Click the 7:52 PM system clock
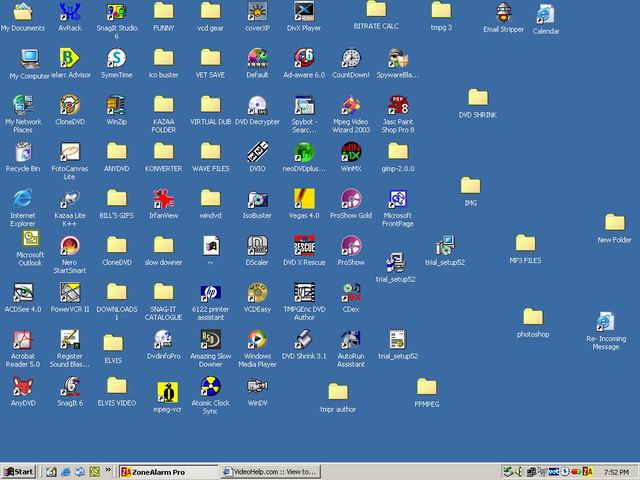The image size is (640, 480). coord(616,472)
